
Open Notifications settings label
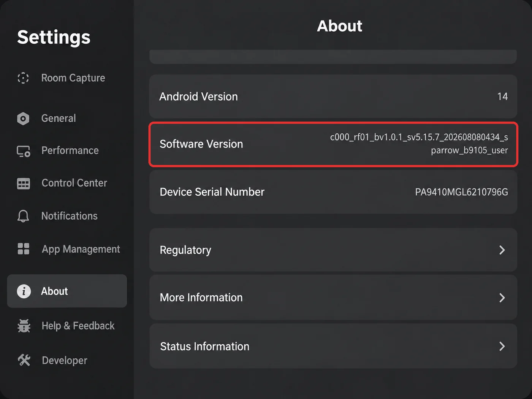click(70, 216)
